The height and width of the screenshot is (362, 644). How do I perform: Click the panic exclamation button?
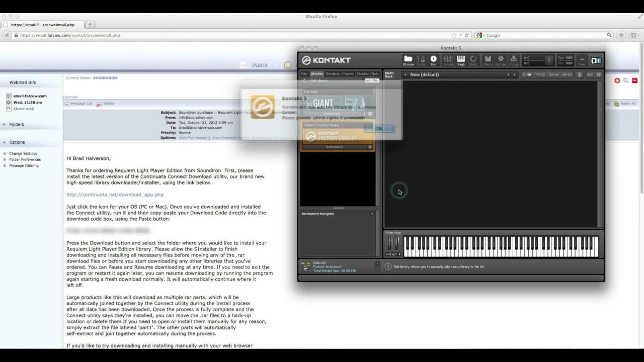pyautogui.click(x=549, y=60)
